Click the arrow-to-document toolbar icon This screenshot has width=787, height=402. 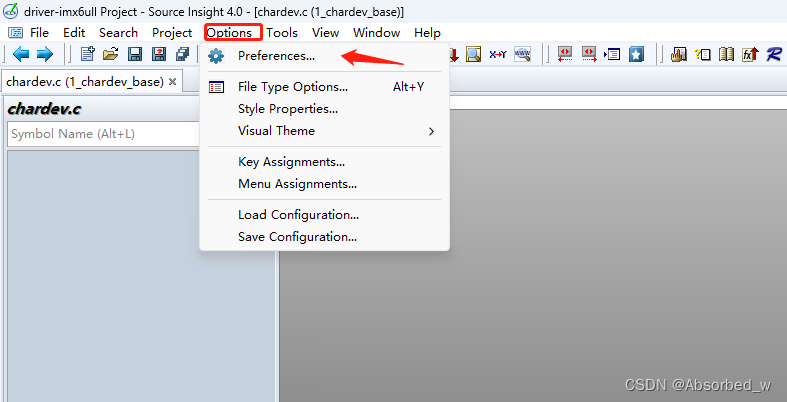pos(612,54)
